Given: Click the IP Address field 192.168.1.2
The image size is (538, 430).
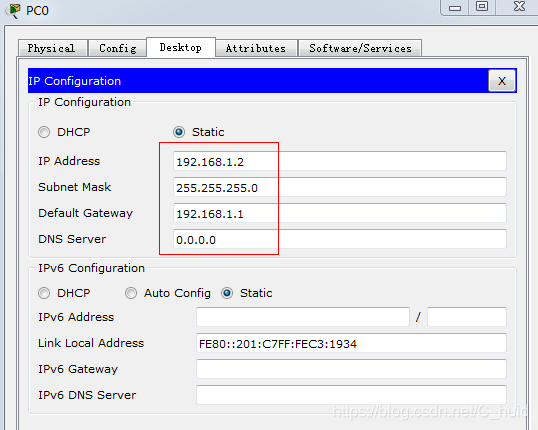Looking at the screenshot, I should 340,161.
